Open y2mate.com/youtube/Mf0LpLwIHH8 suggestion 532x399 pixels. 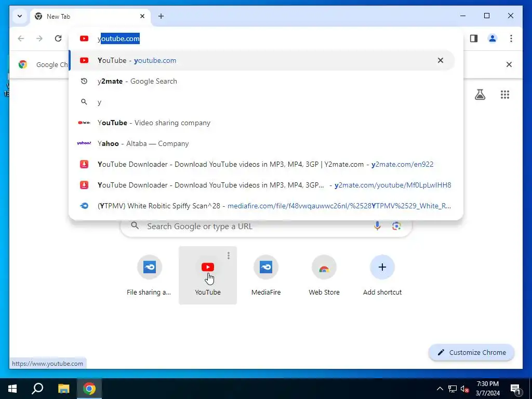point(262,185)
